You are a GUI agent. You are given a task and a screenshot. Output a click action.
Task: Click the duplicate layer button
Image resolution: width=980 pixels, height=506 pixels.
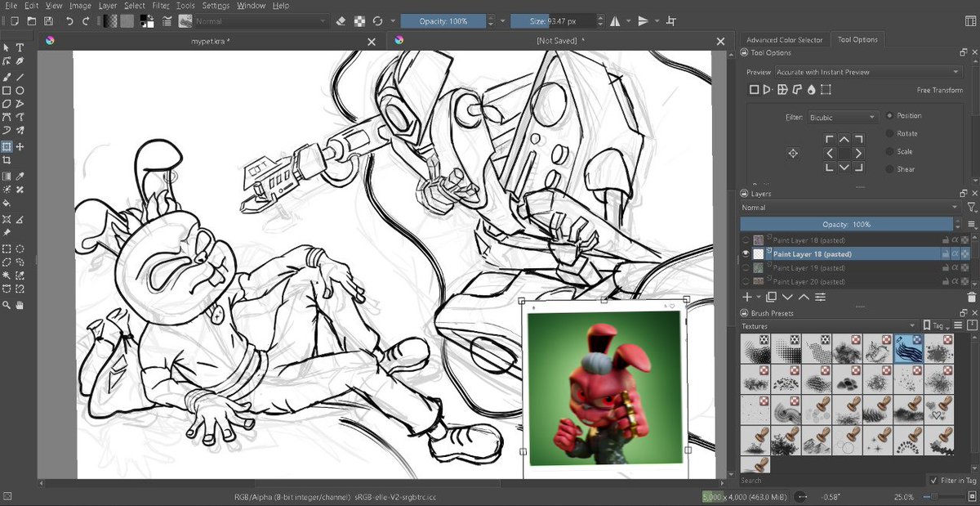point(771,298)
